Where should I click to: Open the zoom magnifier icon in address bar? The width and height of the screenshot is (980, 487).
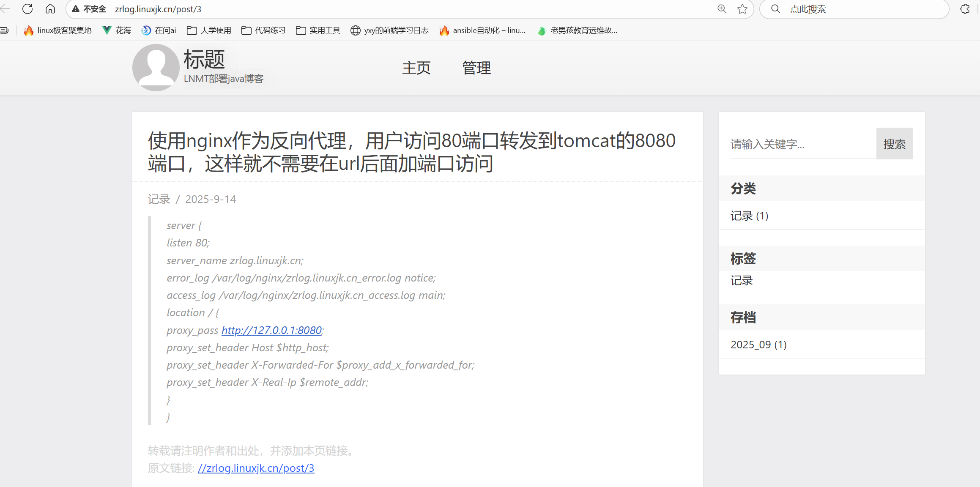point(722,9)
